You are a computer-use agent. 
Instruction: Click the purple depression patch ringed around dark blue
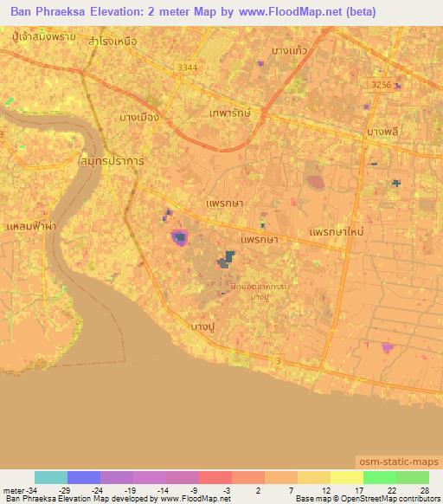pos(179,238)
